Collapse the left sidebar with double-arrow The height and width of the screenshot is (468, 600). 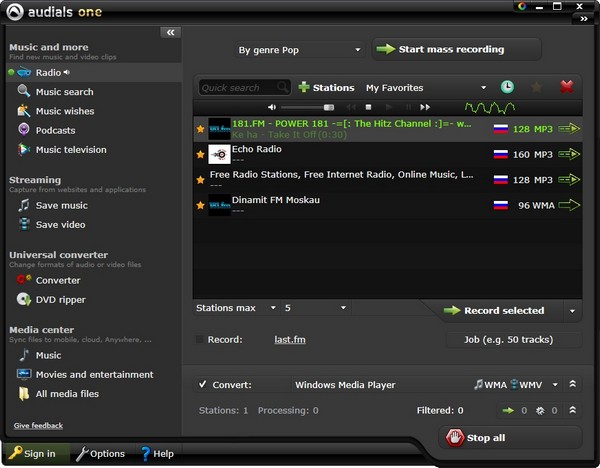point(171,33)
